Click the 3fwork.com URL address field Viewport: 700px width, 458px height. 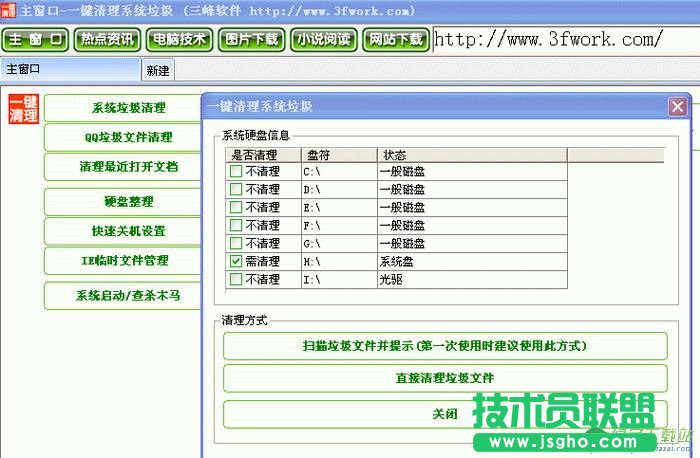560,40
